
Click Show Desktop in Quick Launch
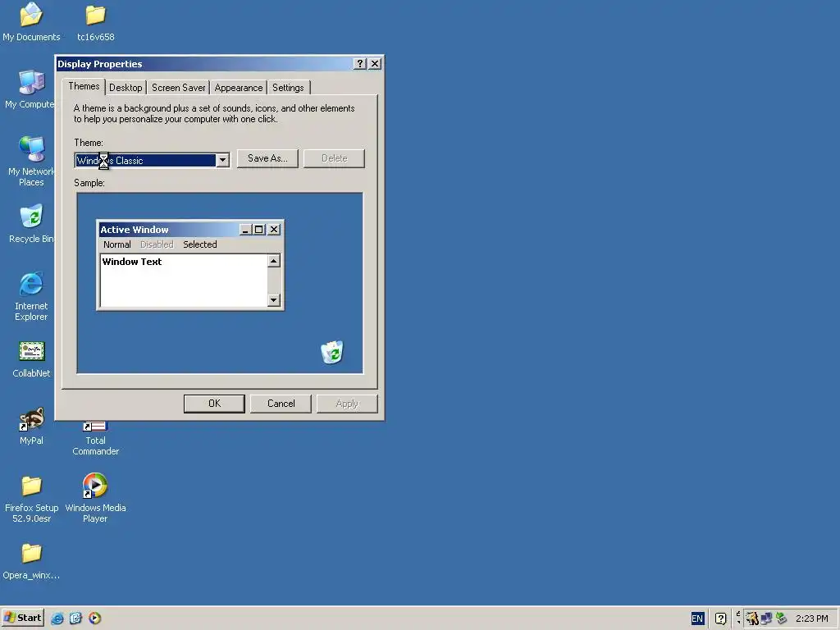[x=75, y=619]
